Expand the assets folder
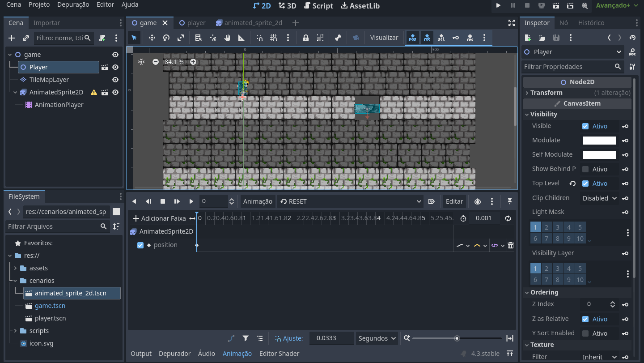This screenshot has height=363, width=644. [16, 268]
